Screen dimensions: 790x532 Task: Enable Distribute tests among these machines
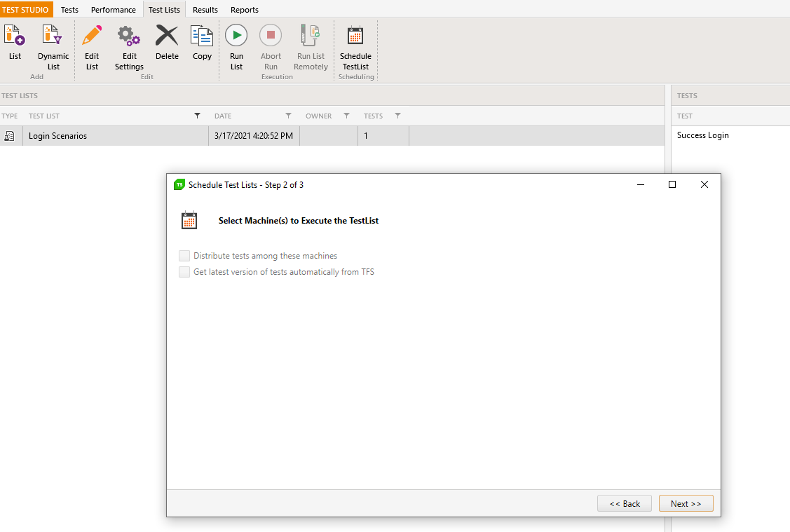tap(184, 256)
